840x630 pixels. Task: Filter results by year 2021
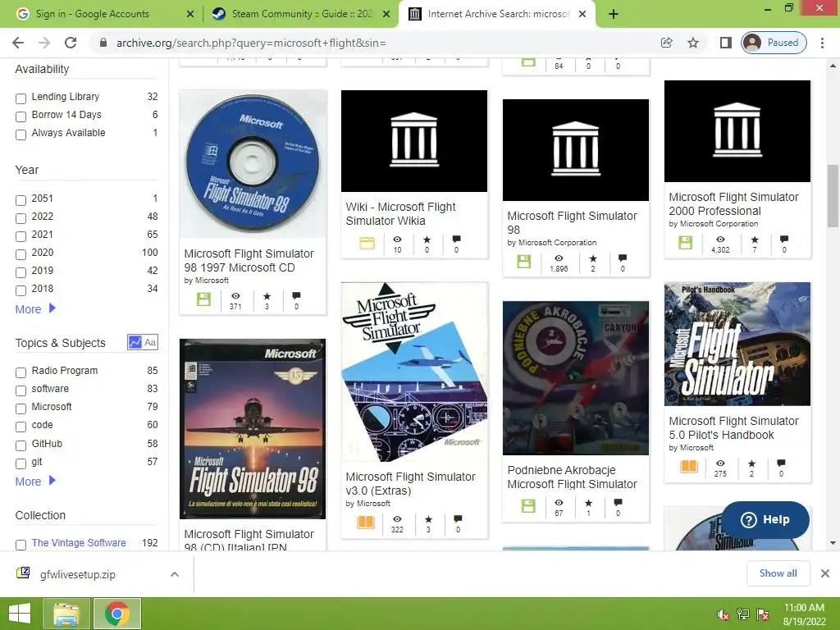pyautogui.click(x=21, y=236)
